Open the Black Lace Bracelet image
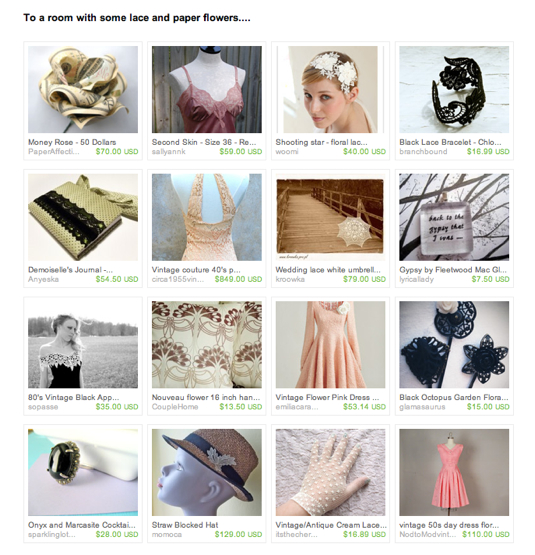The image size is (535, 555). point(454,90)
